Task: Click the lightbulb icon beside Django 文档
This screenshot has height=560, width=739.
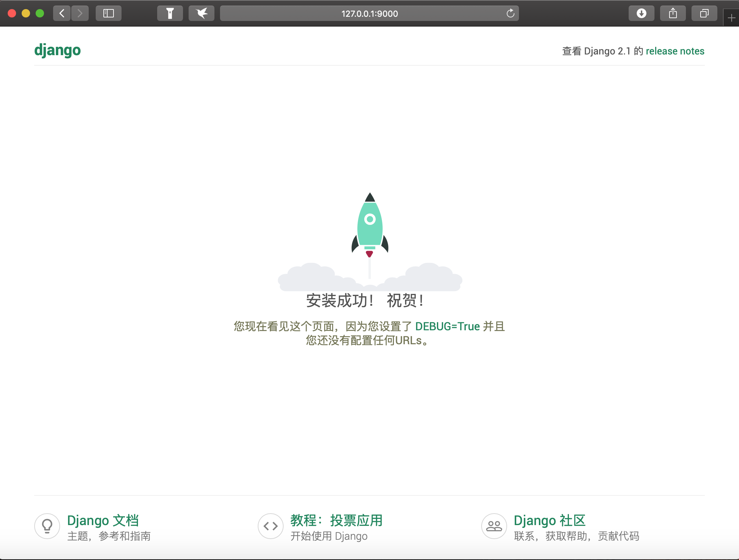Action: click(x=47, y=526)
